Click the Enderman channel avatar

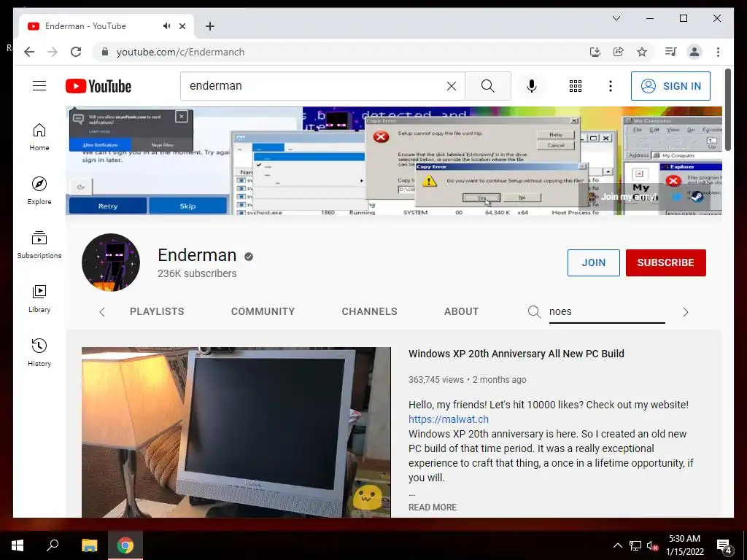pos(111,262)
